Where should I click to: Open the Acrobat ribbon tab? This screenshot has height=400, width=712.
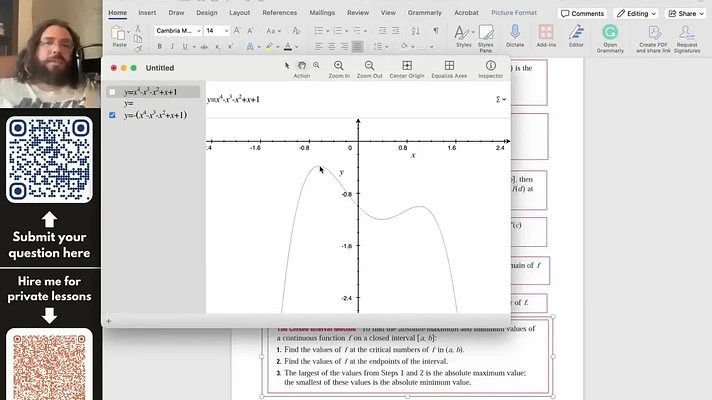tap(466, 13)
